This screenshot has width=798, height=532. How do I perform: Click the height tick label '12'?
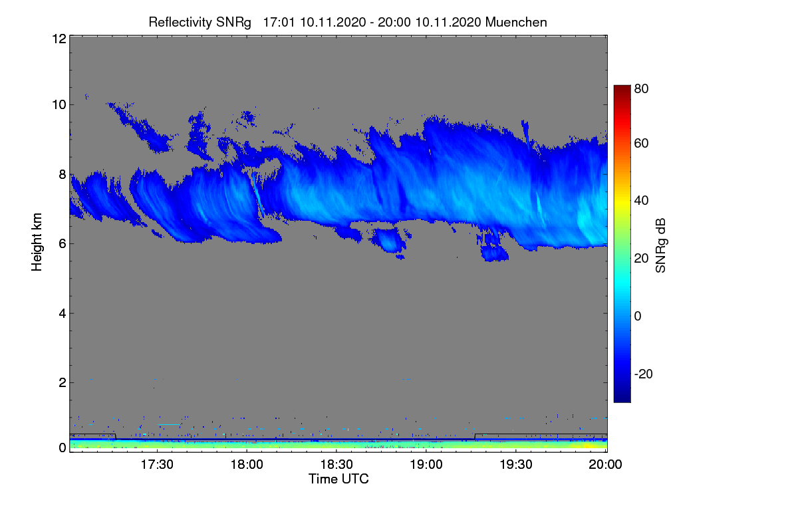tap(58, 39)
